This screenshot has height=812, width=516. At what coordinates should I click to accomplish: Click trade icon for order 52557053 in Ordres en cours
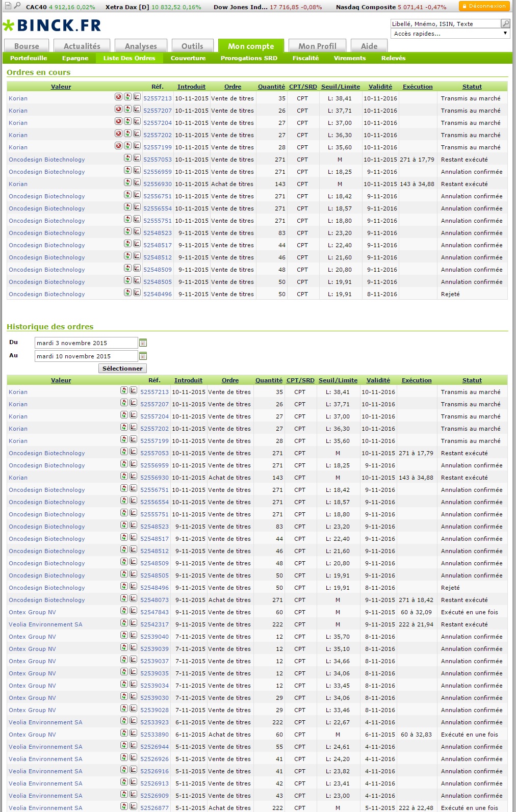(x=127, y=158)
